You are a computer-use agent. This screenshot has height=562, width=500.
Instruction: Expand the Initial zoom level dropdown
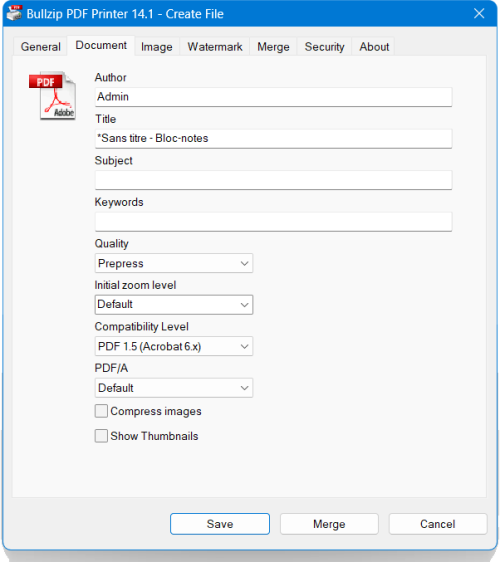pos(174,305)
